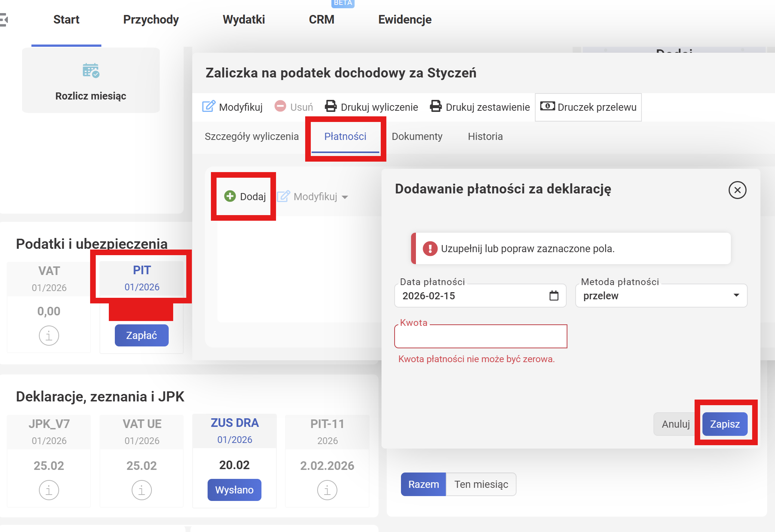The image size is (775, 532).
Task: Open the Historia tab
Action: pyautogui.click(x=485, y=136)
